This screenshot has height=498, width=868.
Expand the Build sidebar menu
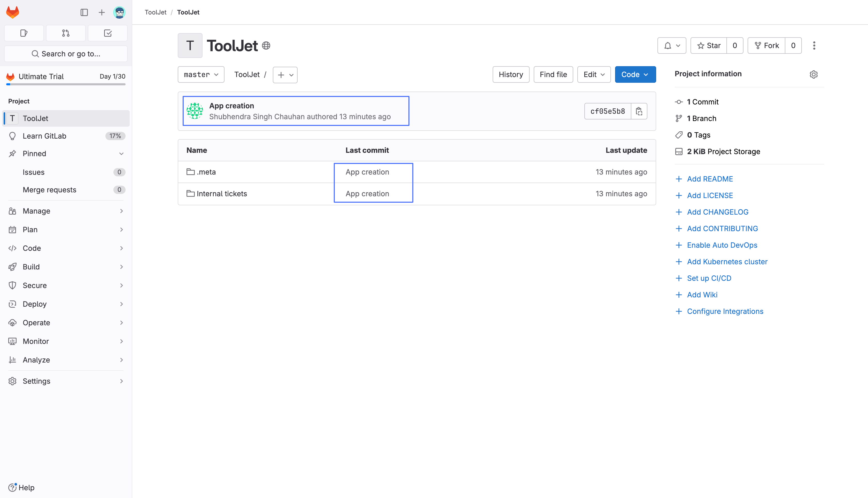tap(66, 267)
